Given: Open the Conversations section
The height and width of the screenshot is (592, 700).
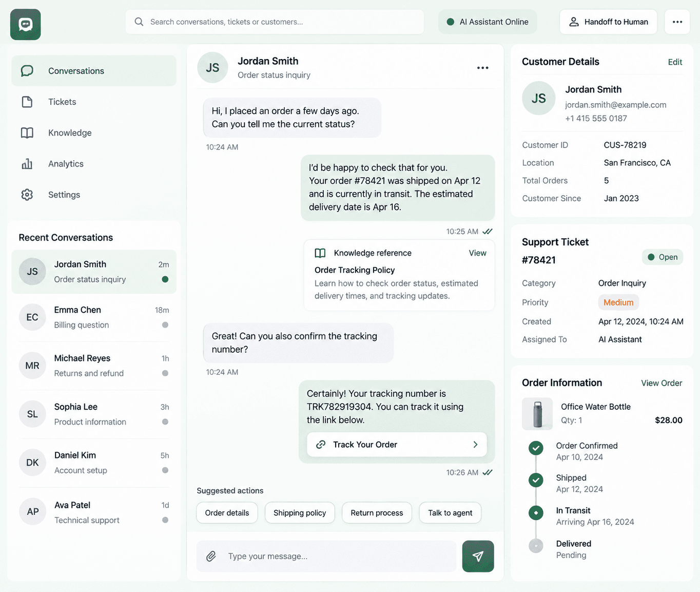Looking at the screenshot, I should pos(94,71).
